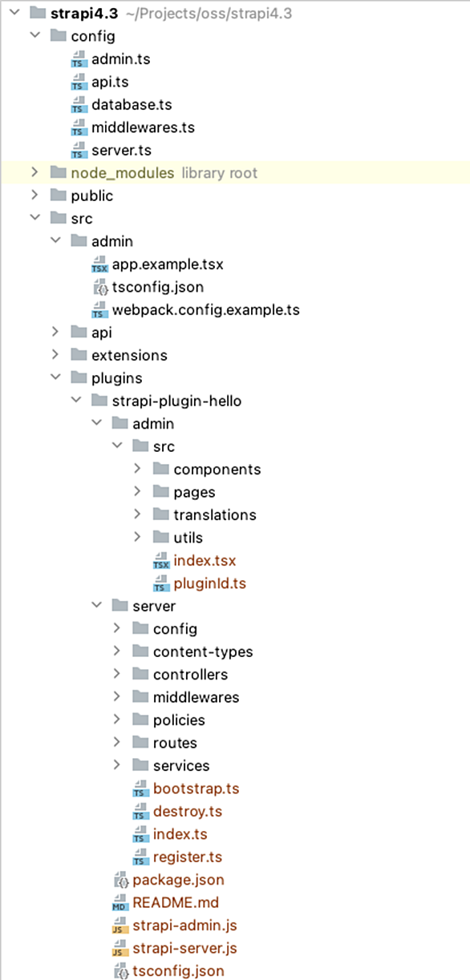Open the register.ts file
470x980 pixels.
coord(188,857)
